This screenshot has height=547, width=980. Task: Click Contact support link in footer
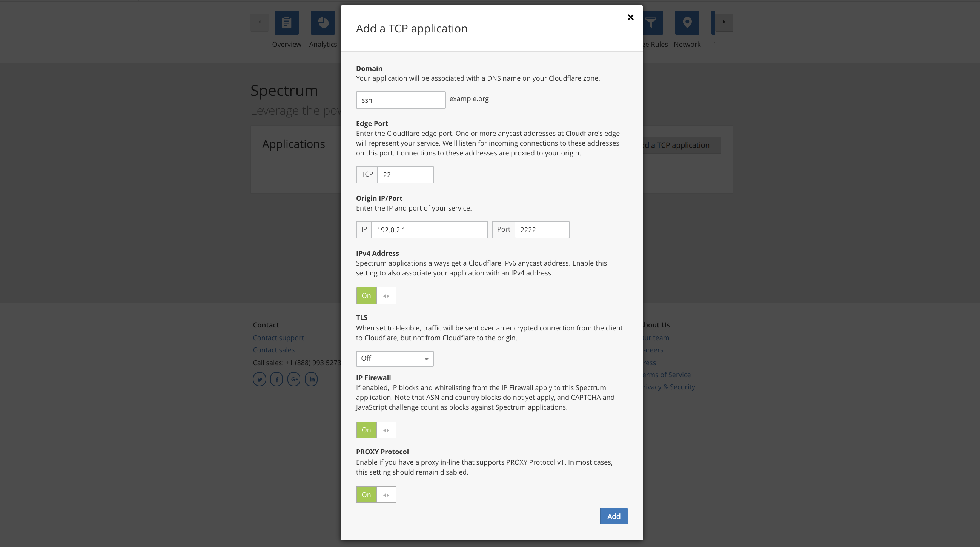tap(278, 337)
